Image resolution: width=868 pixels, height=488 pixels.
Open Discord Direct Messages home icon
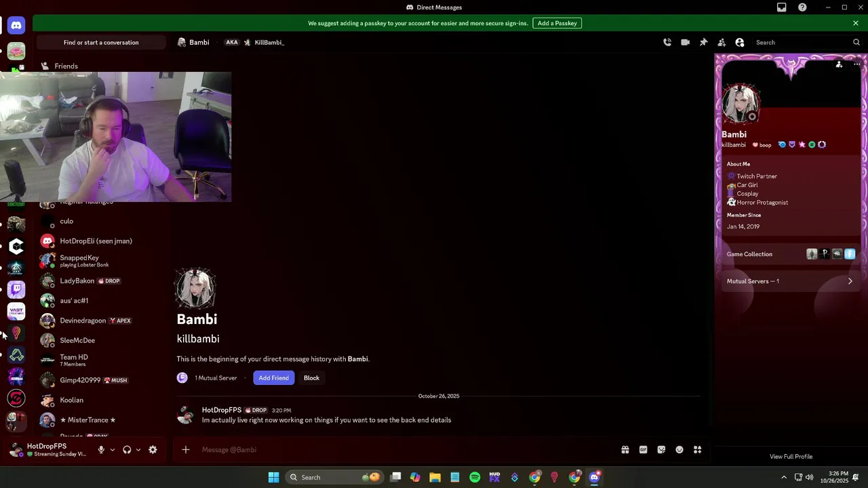point(16,26)
